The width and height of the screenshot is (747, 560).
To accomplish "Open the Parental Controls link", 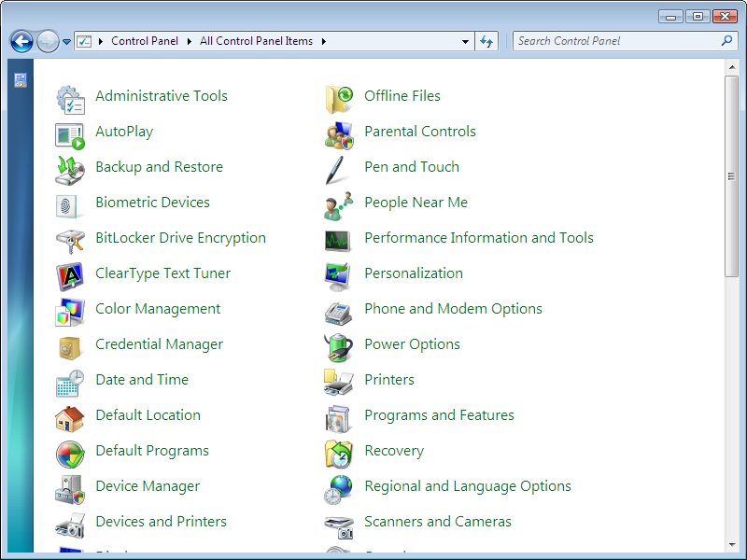I will pos(420,132).
